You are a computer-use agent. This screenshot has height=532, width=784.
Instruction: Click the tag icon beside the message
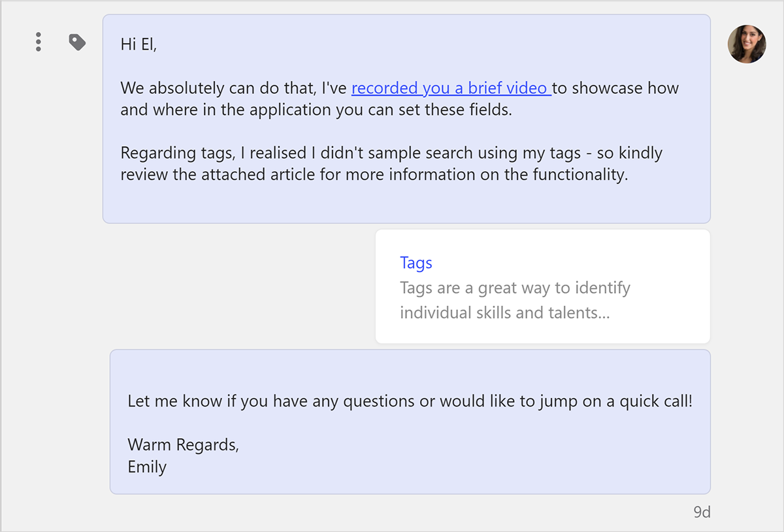pos(77,42)
